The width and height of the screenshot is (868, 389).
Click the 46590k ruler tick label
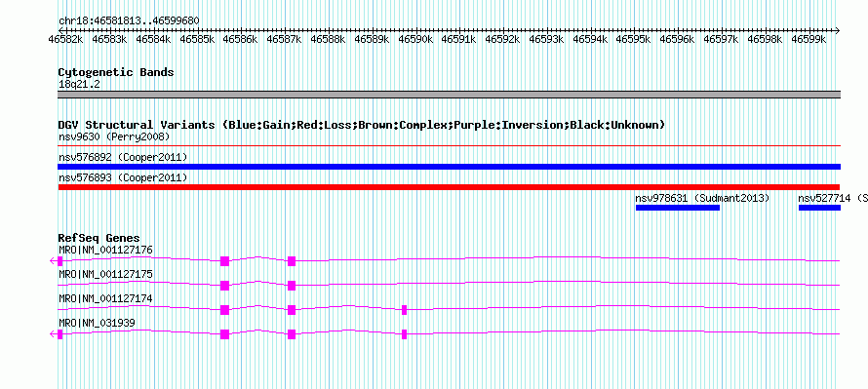415,40
